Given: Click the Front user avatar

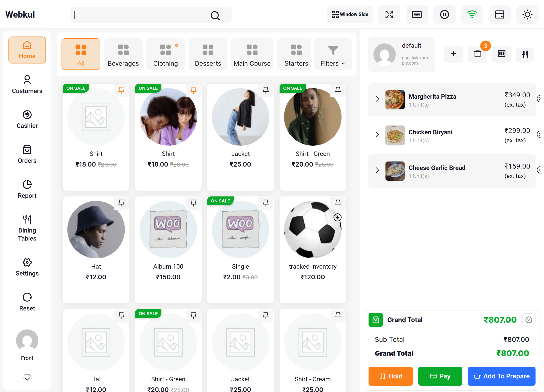Looking at the screenshot, I should (27, 341).
